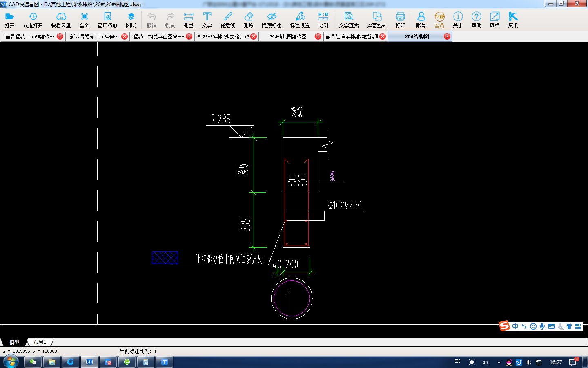588x368 pixels.
Task: Select the 测量 measure tool
Action: (188, 20)
